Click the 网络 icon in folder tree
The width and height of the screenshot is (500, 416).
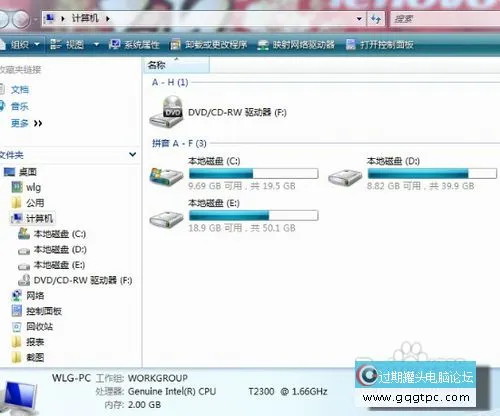[17, 295]
